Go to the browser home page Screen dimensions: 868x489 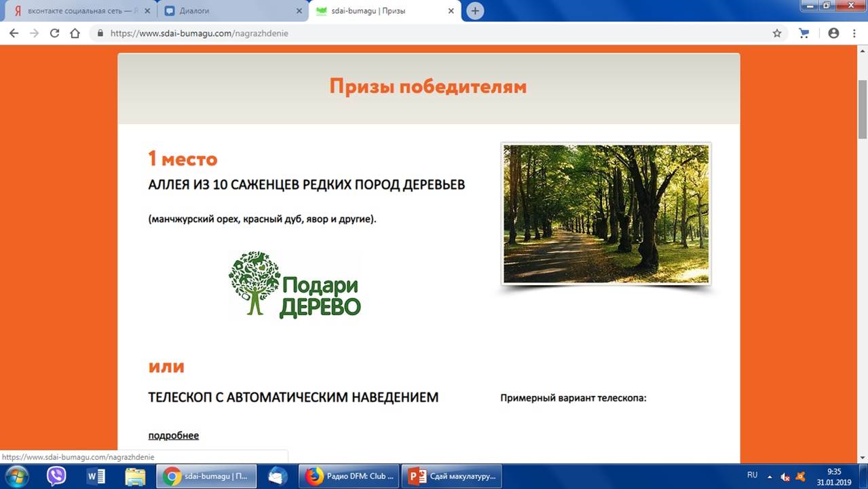tap(75, 33)
